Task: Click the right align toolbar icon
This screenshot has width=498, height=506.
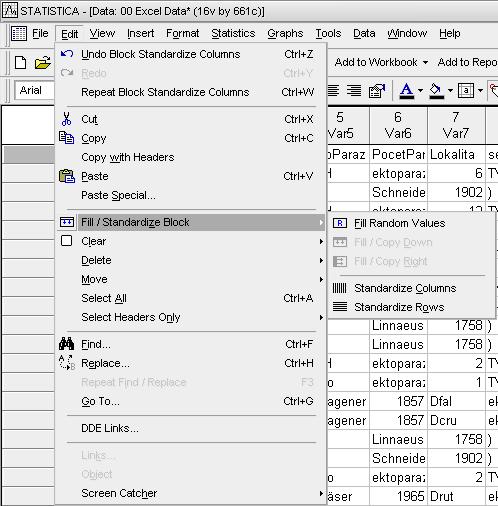Action: point(354,90)
